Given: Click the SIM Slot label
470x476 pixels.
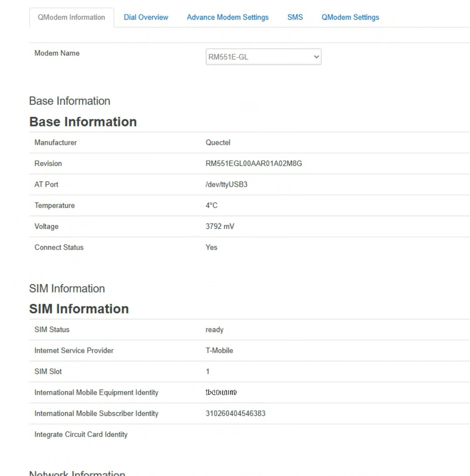Looking at the screenshot, I should click(48, 371).
